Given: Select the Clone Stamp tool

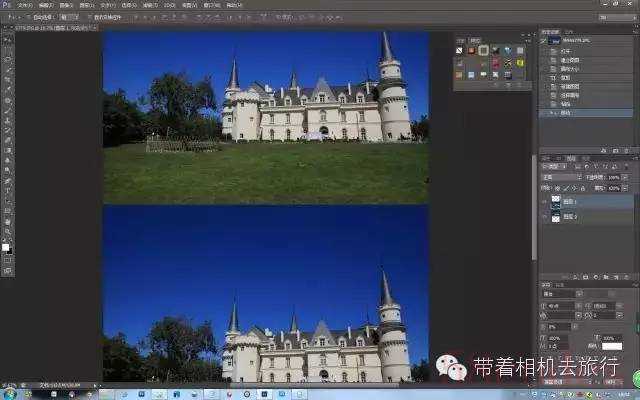Looking at the screenshot, I should (x=7, y=120).
